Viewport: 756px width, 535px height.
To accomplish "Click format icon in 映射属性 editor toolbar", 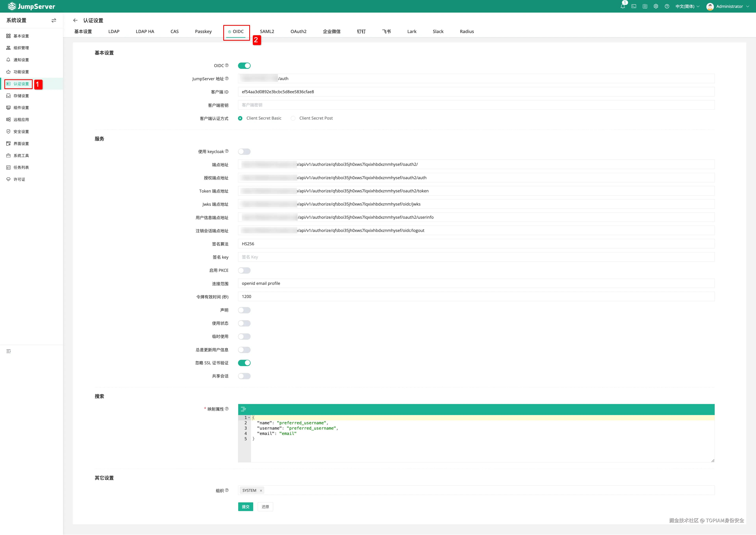I will (x=243, y=409).
